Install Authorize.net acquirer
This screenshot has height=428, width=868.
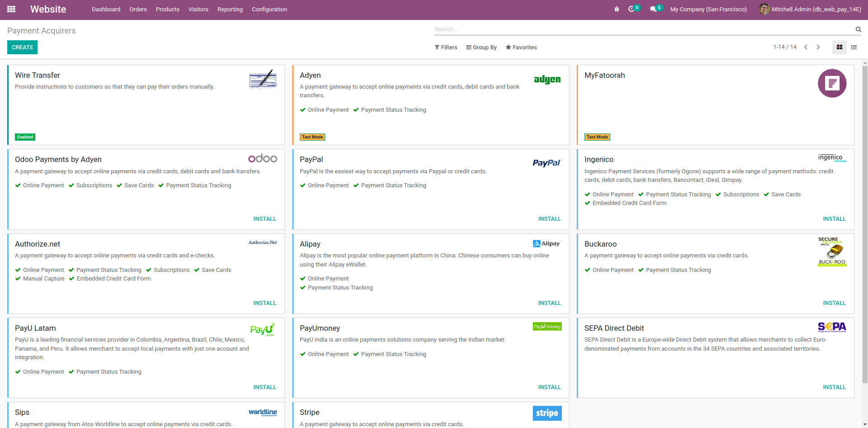coord(265,303)
